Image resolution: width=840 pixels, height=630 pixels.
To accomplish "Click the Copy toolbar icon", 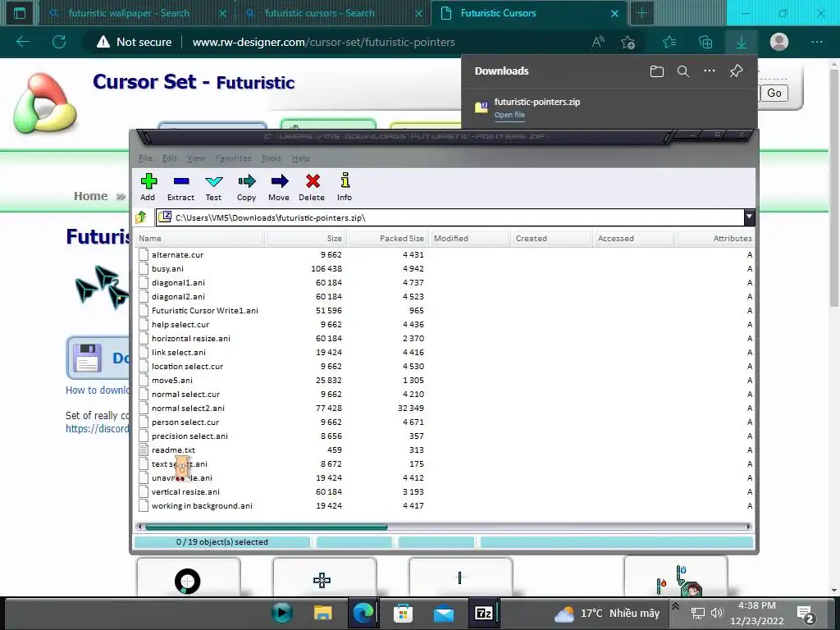I will click(246, 181).
